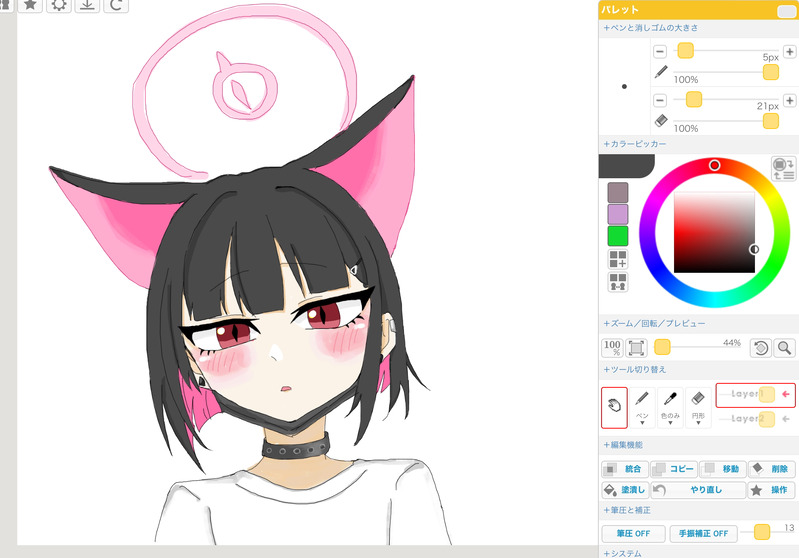The width and height of the screenshot is (799, 558).
Task: Click the やり直し undo button
Action: 698,490
